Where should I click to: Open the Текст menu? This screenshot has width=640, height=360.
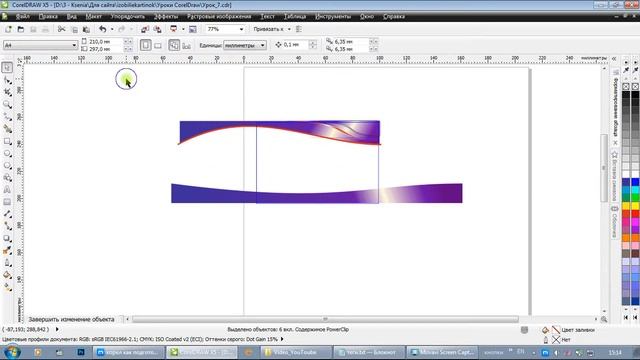[267, 16]
